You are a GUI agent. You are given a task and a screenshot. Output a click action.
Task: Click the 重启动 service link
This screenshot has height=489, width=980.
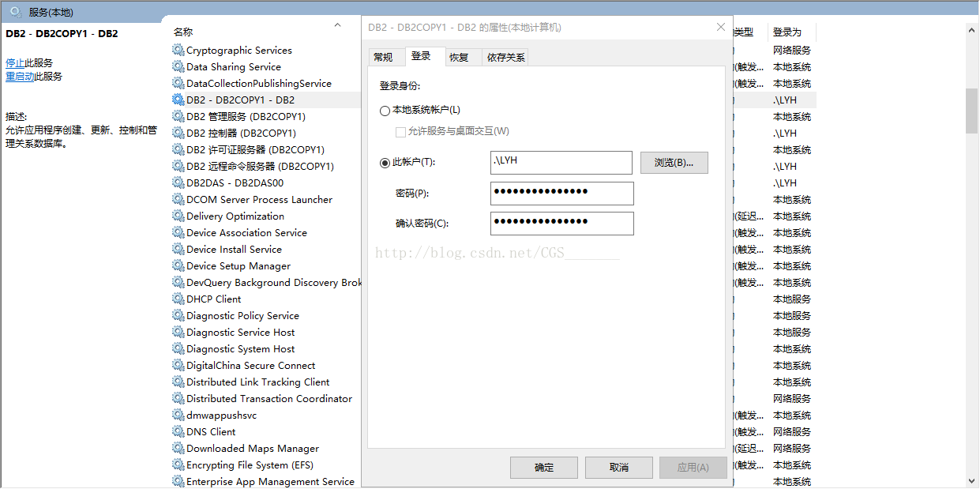(x=20, y=77)
